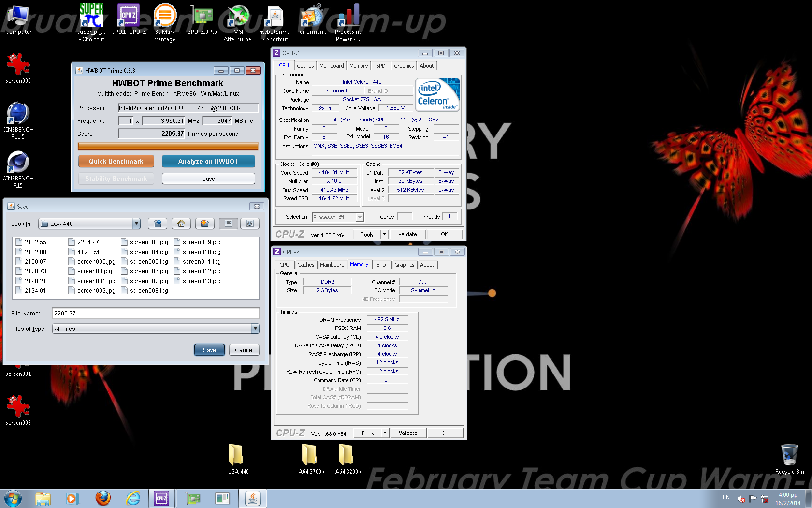The image size is (812, 508).
Task: Open Windows Explorer from the taskbar
Action: pos(43,498)
